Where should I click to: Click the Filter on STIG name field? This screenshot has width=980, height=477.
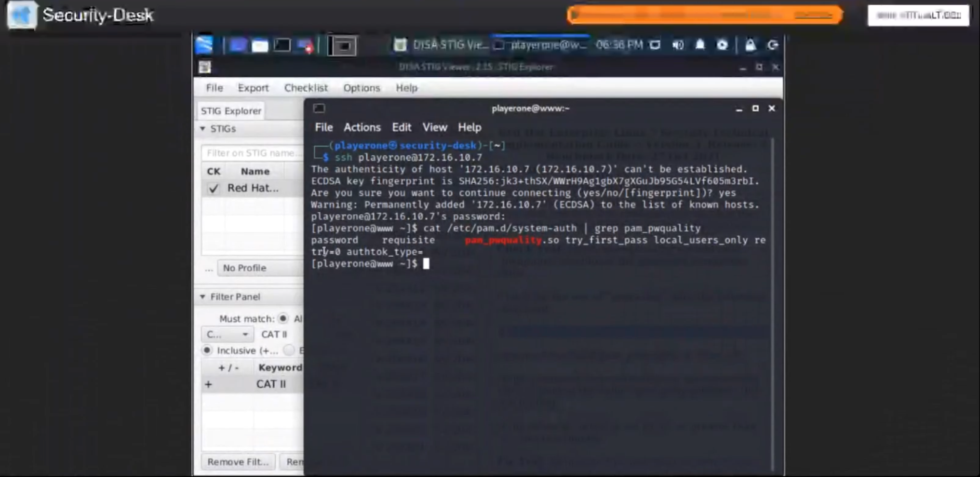tap(253, 153)
